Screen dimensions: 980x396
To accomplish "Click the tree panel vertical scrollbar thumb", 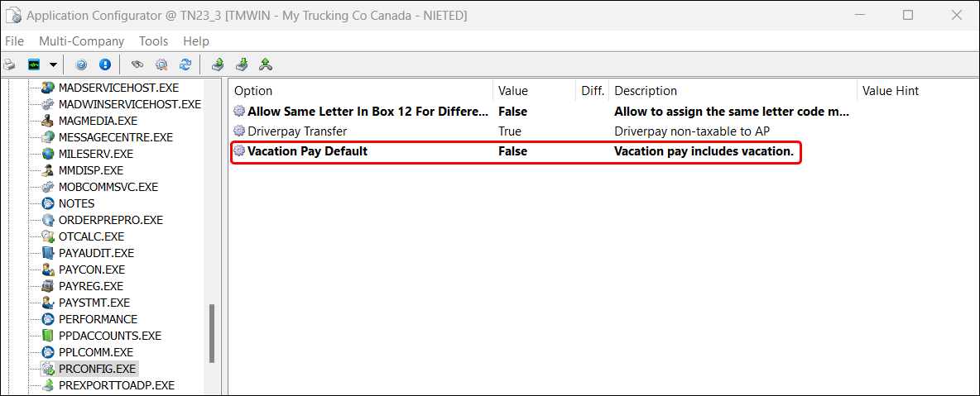I will 212,332.
